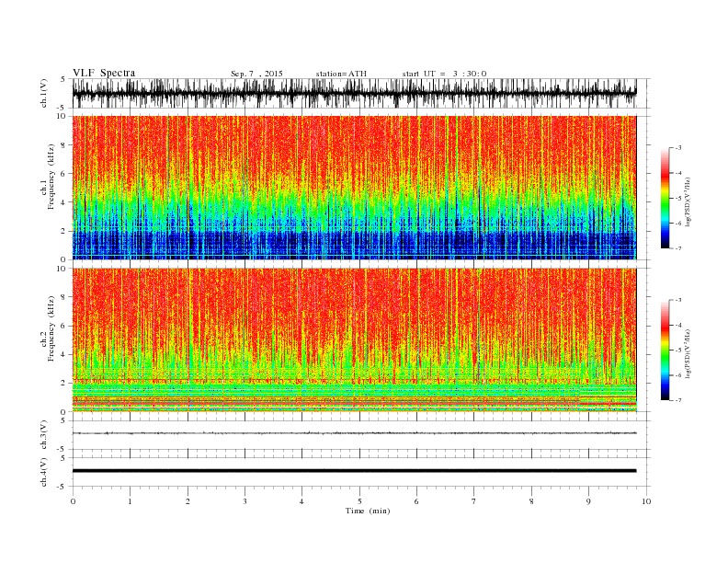This screenshot has height=563, width=728.
Task: Click time-axis tick label "1" at bottom
Action: [x=130, y=501]
